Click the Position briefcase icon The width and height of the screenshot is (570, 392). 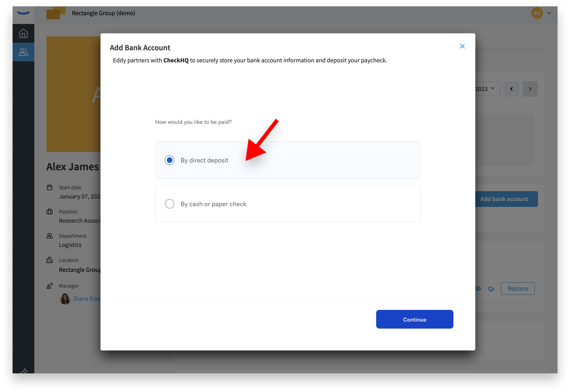coord(49,211)
